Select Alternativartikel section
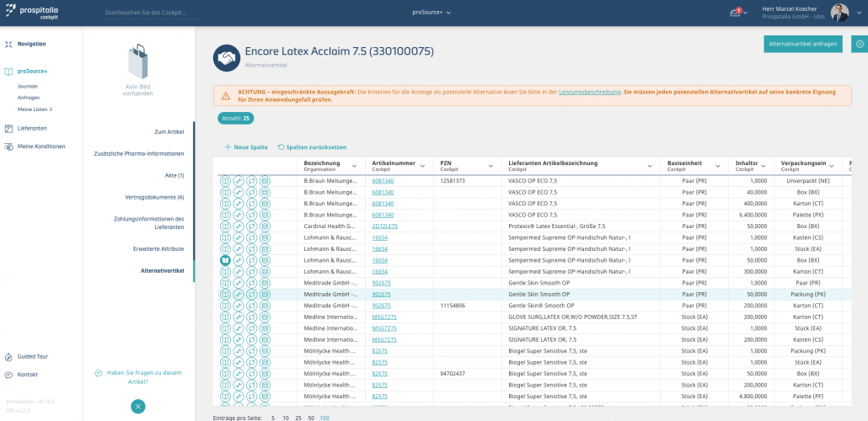Viewport: 868px width, 421px height. coord(163,270)
